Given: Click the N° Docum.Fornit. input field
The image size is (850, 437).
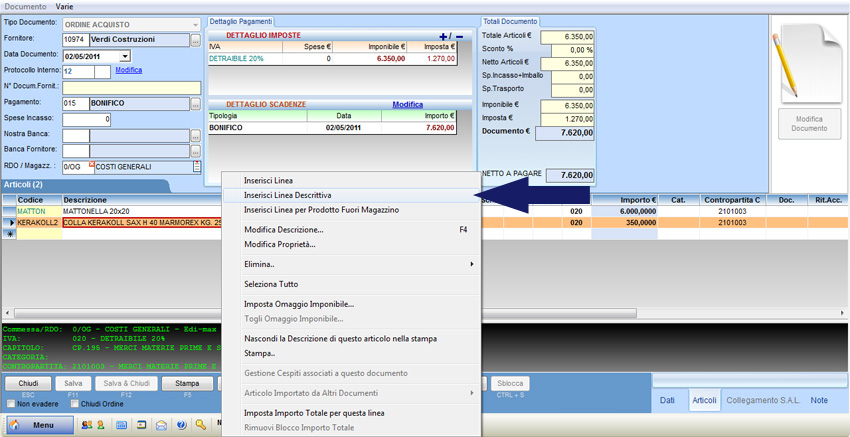Looking at the screenshot, I should 130,87.
